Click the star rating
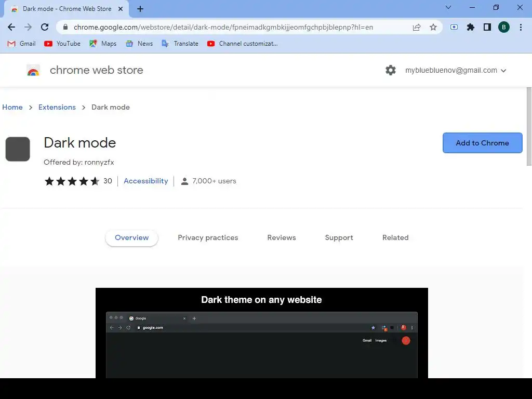 [72, 181]
